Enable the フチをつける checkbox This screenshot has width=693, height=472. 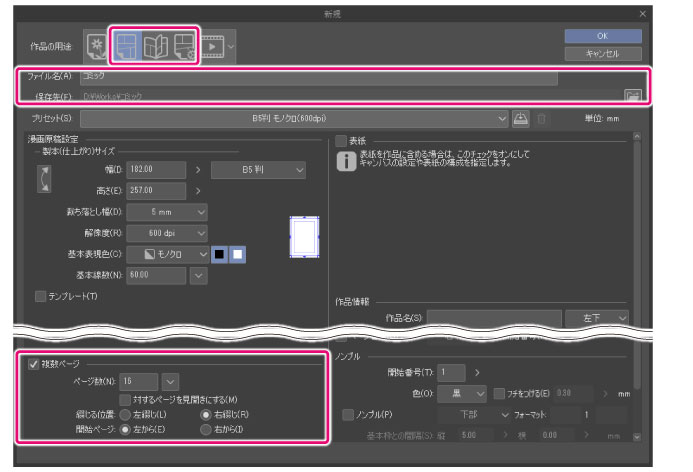pos(499,393)
